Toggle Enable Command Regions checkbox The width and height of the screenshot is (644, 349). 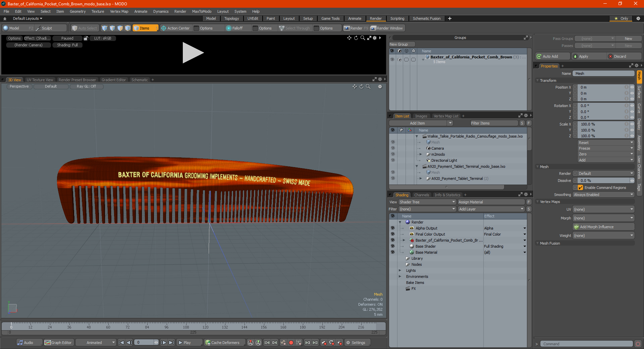click(x=581, y=188)
